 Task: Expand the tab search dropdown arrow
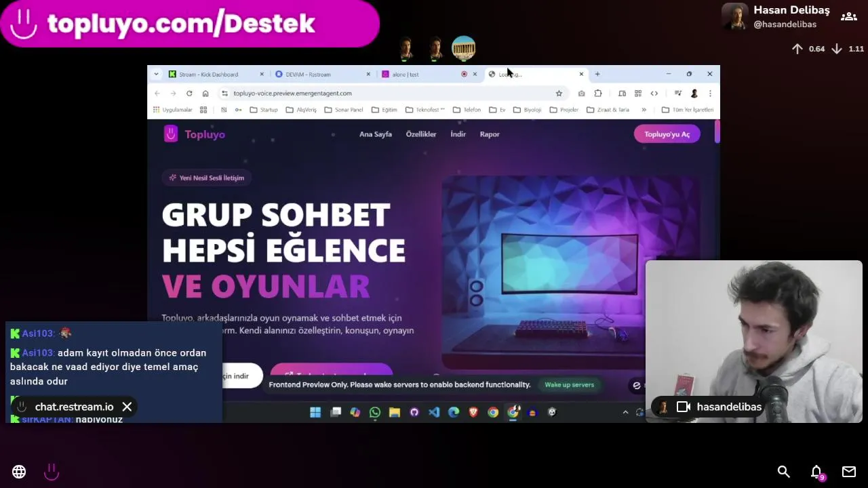pos(156,74)
